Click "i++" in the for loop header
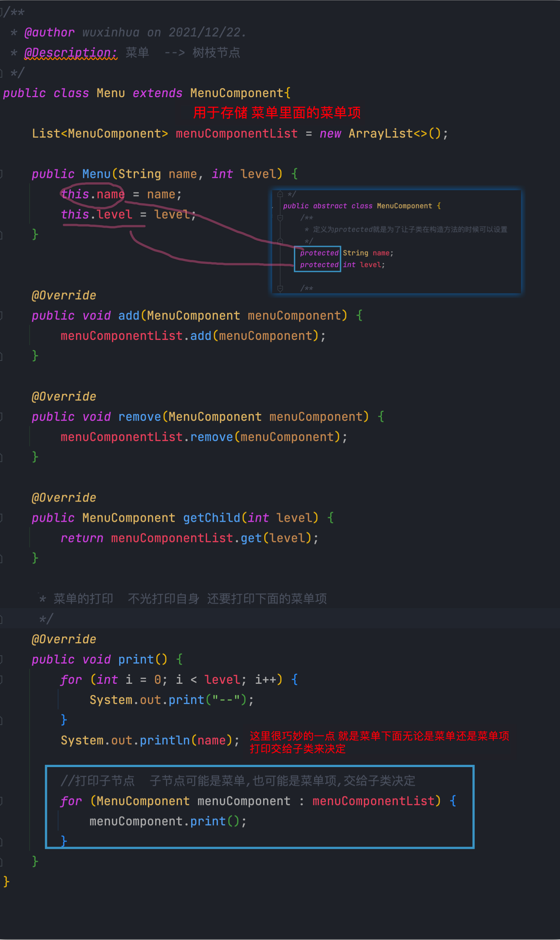 (265, 680)
